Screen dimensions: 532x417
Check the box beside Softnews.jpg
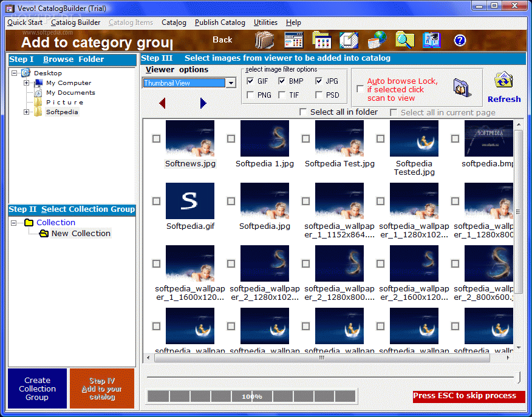(157, 138)
